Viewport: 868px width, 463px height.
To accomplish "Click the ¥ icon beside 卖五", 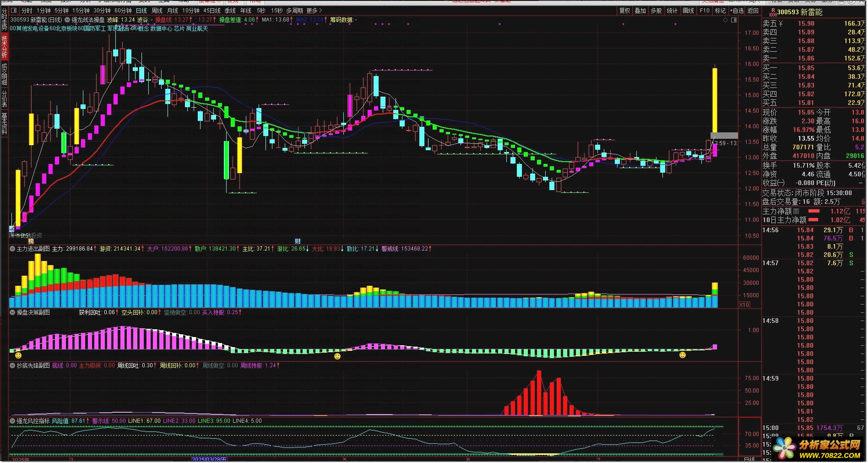I will pyautogui.click(x=781, y=23).
